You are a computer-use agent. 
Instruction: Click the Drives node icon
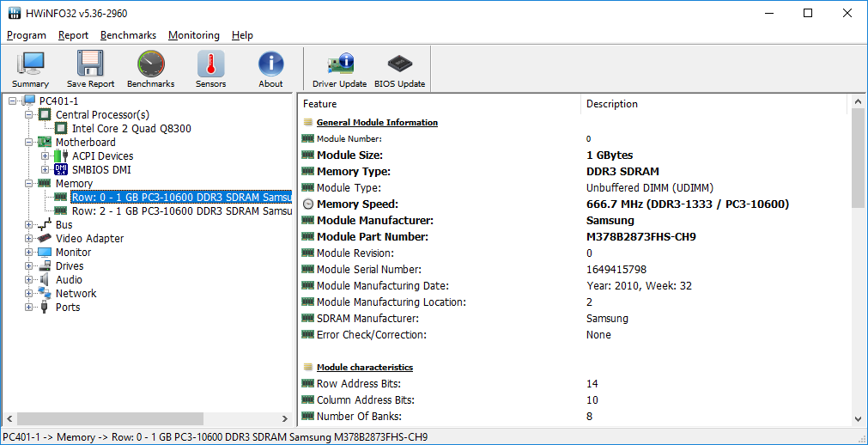45,266
